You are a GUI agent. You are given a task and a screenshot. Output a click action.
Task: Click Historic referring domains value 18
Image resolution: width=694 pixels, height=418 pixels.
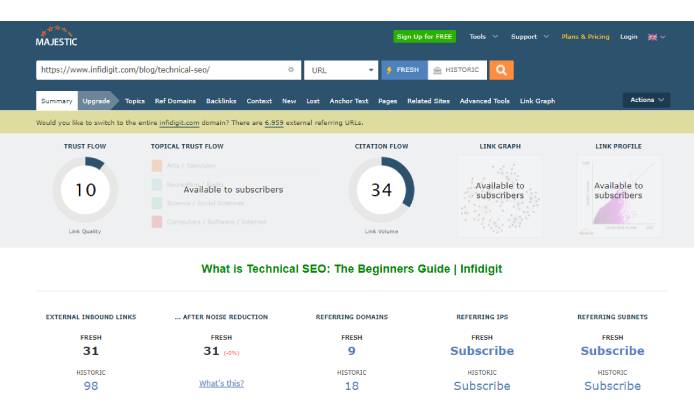(351, 386)
